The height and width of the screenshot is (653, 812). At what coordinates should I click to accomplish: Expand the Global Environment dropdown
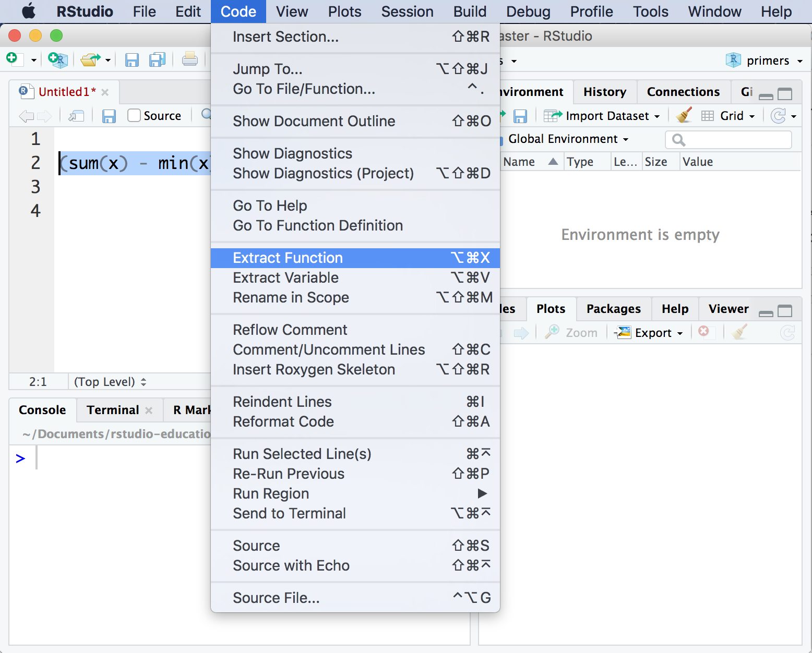coord(568,139)
